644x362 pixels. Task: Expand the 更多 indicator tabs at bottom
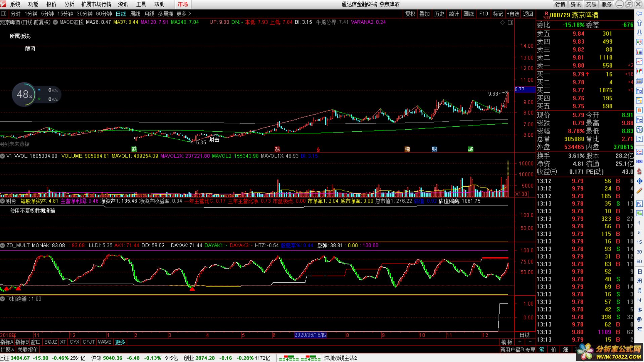pyautogui.click(x=120, y=342)
